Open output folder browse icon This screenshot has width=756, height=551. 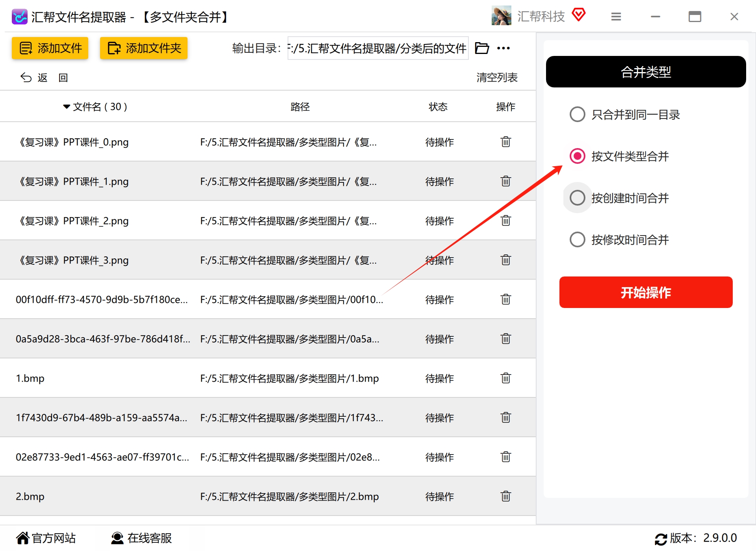pyautogui.click(x=482, y=48)
